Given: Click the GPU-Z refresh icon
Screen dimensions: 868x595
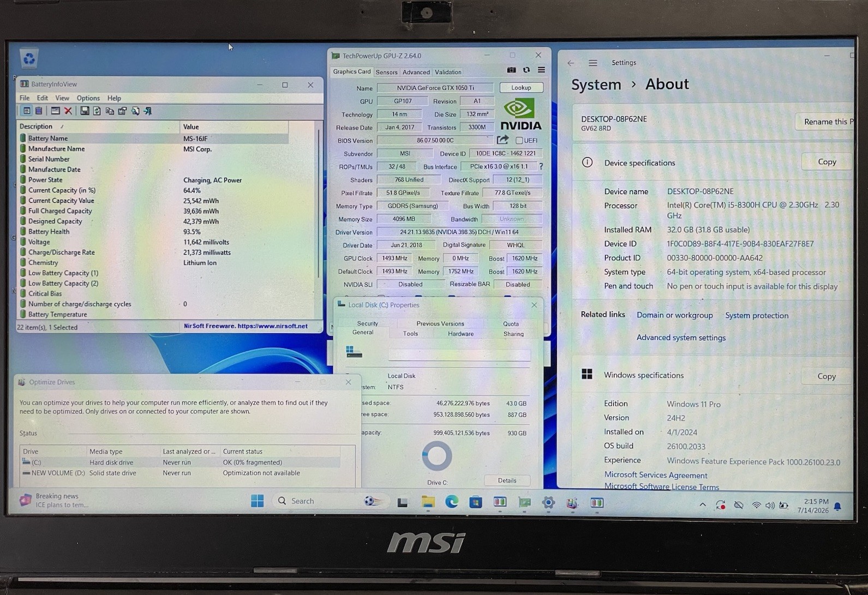Looking at the screenshot, I should 526,70.
